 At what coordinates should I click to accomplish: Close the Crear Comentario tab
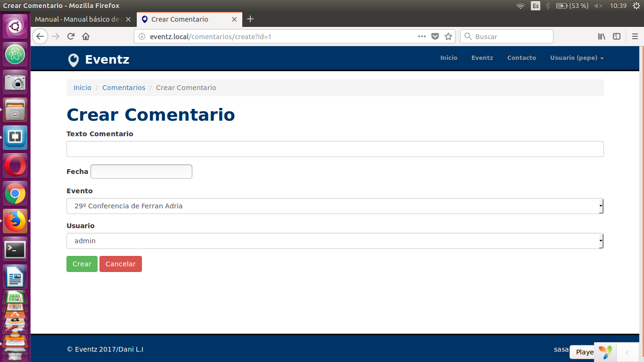[234, 19]
